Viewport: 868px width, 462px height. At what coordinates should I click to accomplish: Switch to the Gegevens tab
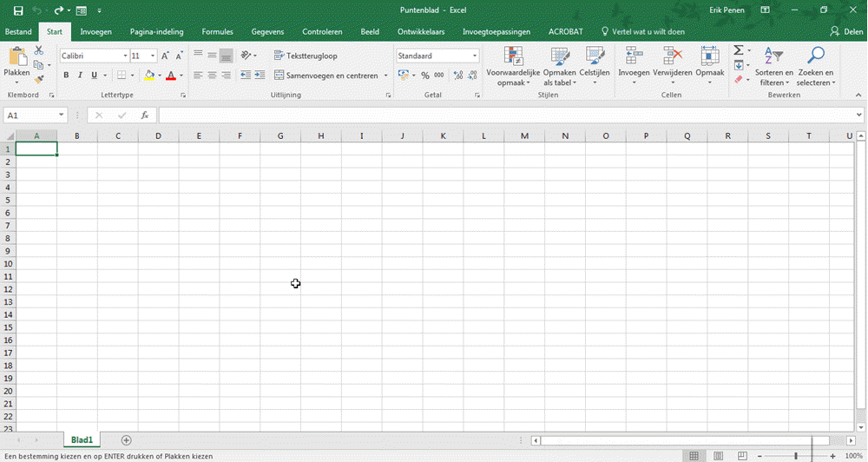tap(267, 31)
